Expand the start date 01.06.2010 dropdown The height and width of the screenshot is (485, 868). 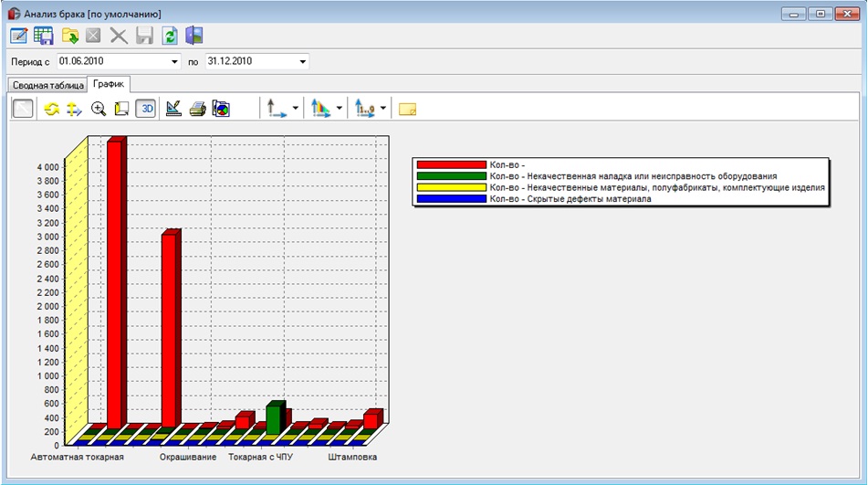coord(174,61)
